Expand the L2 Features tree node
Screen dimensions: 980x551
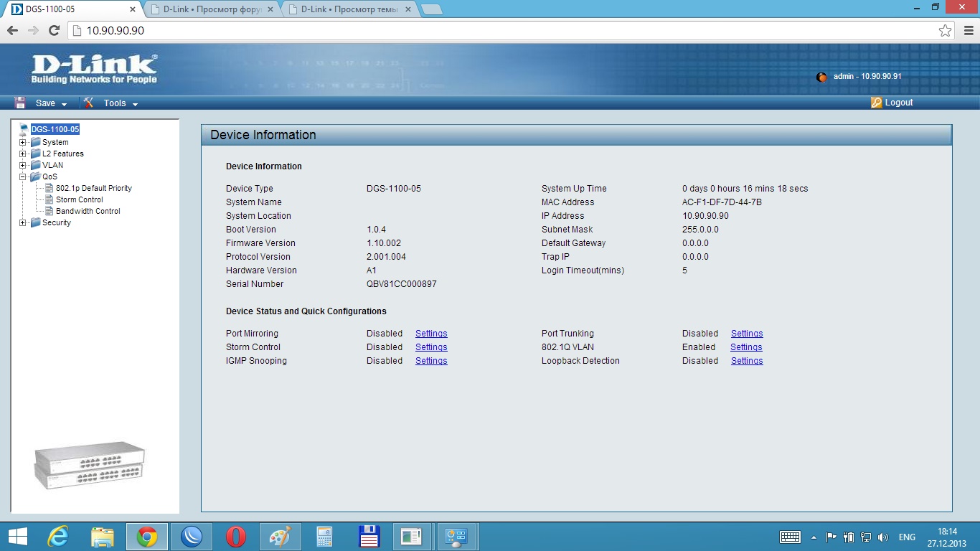(23, 154)
